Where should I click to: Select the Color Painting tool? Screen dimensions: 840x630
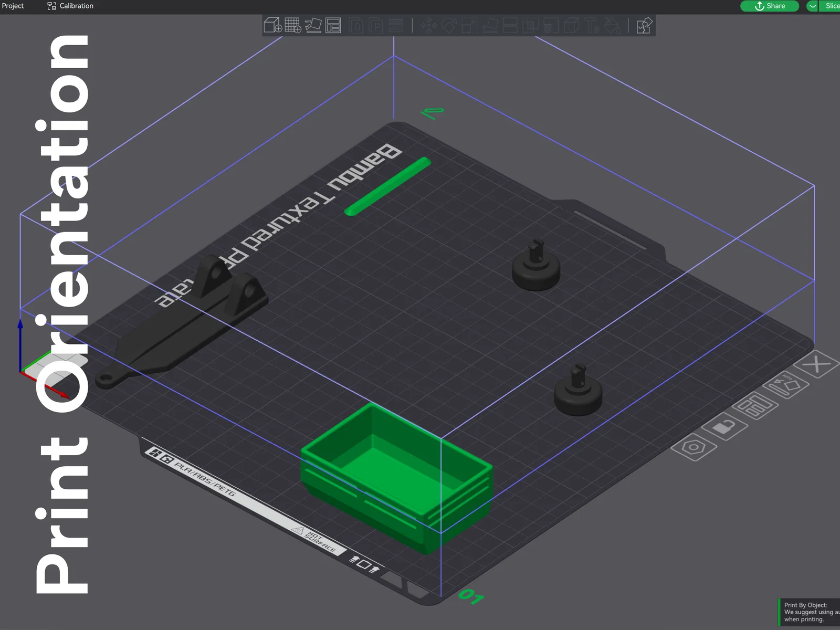pyautogui.click(x=612, y=25)
